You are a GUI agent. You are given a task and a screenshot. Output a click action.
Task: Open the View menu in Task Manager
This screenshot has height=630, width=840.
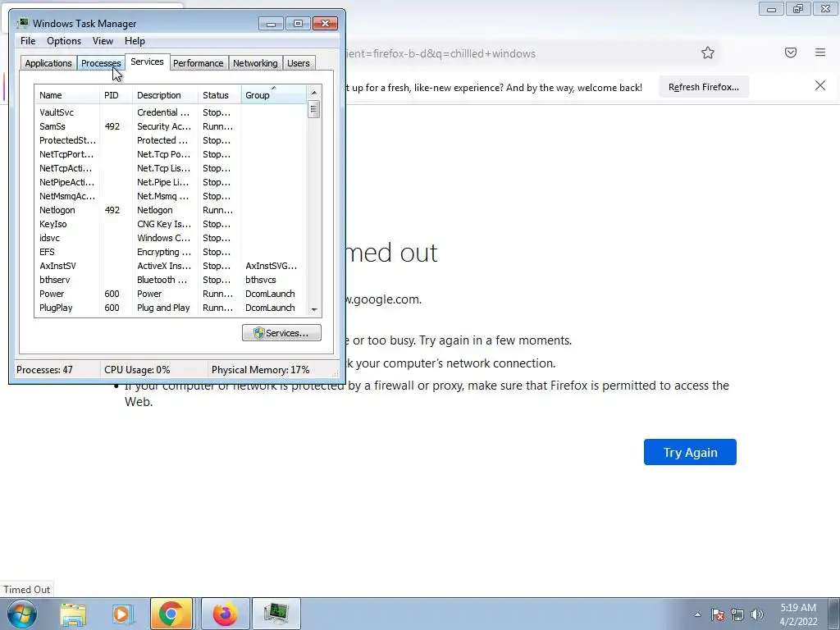pos(103,41)
